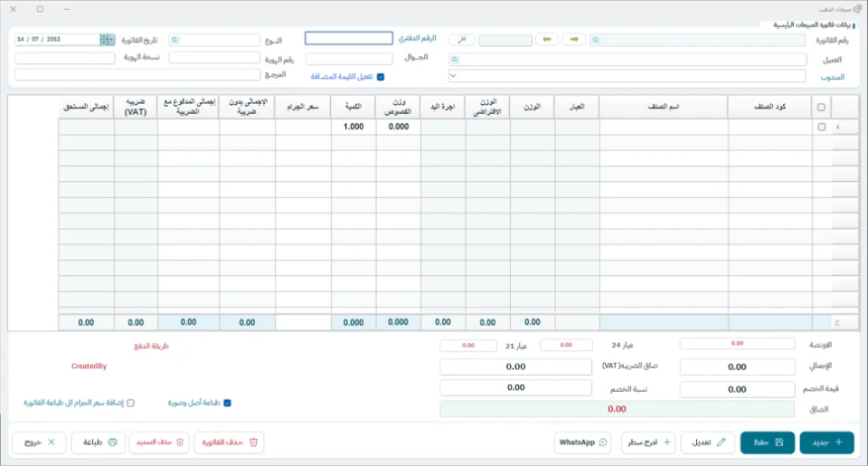Viewport: 868px width, 466px height.
Task: Click the تعديل edit button
Action: pos(708,442)
